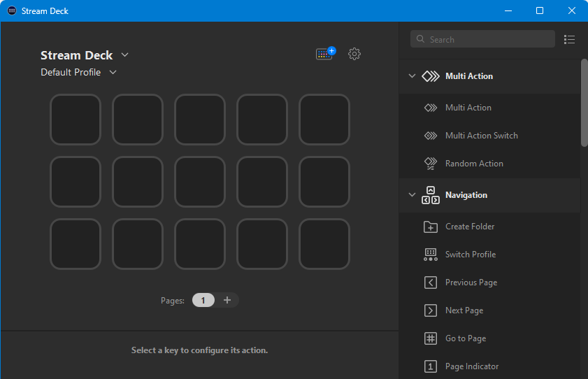Image resolution: width=588 pixels, height=379 pixels.
Task: Select the first key in the middle row
Action: coord(76,182)
